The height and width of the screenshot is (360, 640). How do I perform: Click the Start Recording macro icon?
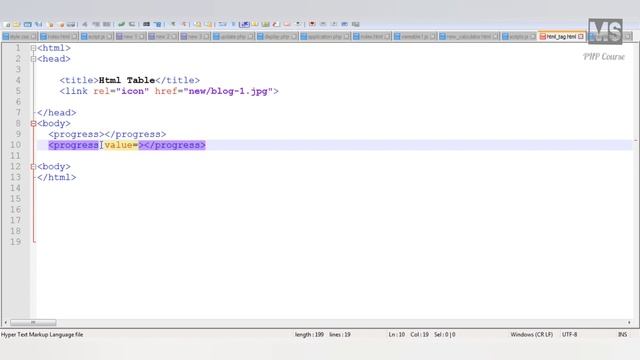click(x=312, y=24)
